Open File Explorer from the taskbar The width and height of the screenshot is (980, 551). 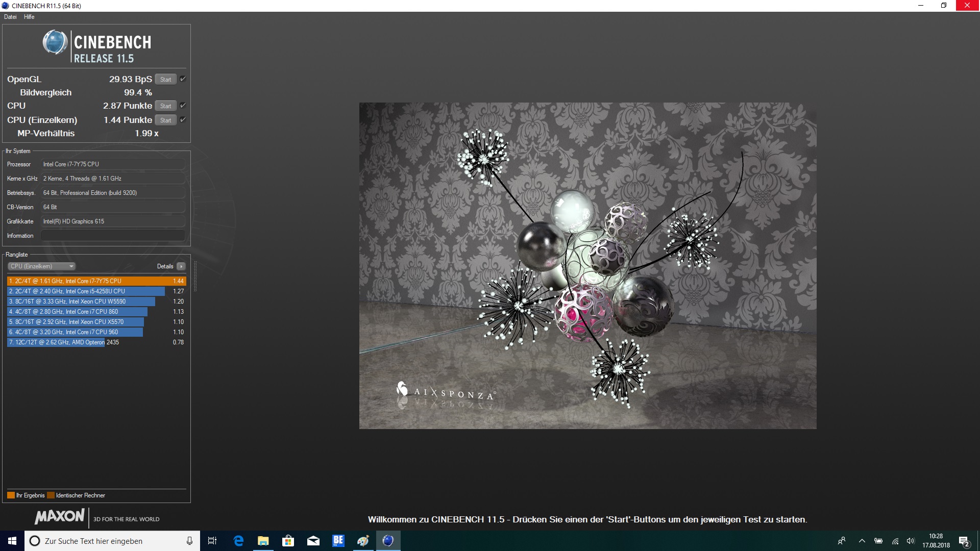[x=263, y=541]
